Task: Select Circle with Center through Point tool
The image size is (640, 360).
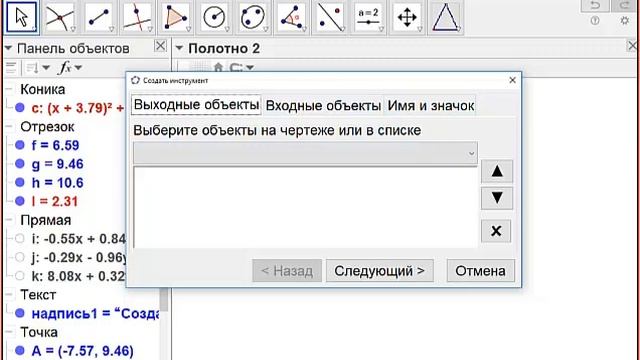Action: pyautogui.click(x=214, y=17)
